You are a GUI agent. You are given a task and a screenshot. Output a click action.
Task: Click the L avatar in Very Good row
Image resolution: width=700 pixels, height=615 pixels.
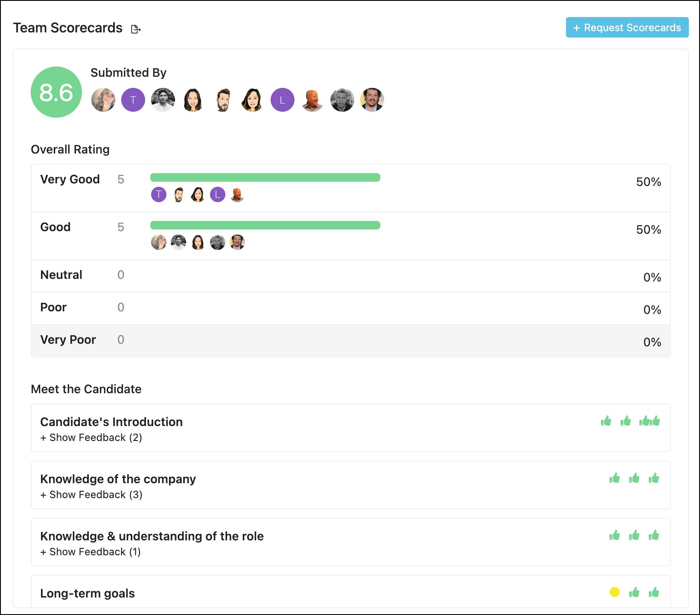coord(217,195)
